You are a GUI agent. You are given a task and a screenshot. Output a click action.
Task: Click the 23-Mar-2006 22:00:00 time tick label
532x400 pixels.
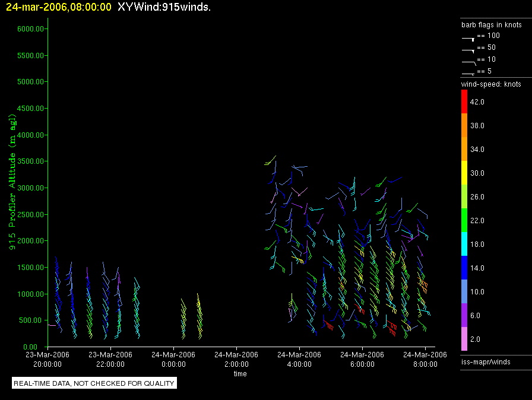tap(110, 358)
